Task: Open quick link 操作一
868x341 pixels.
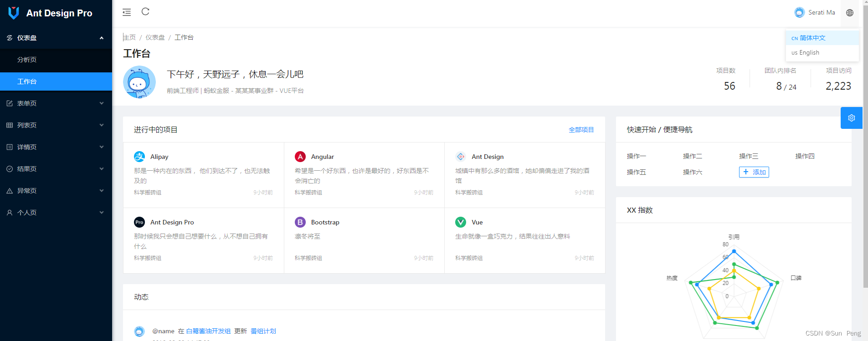Action: 637,156
